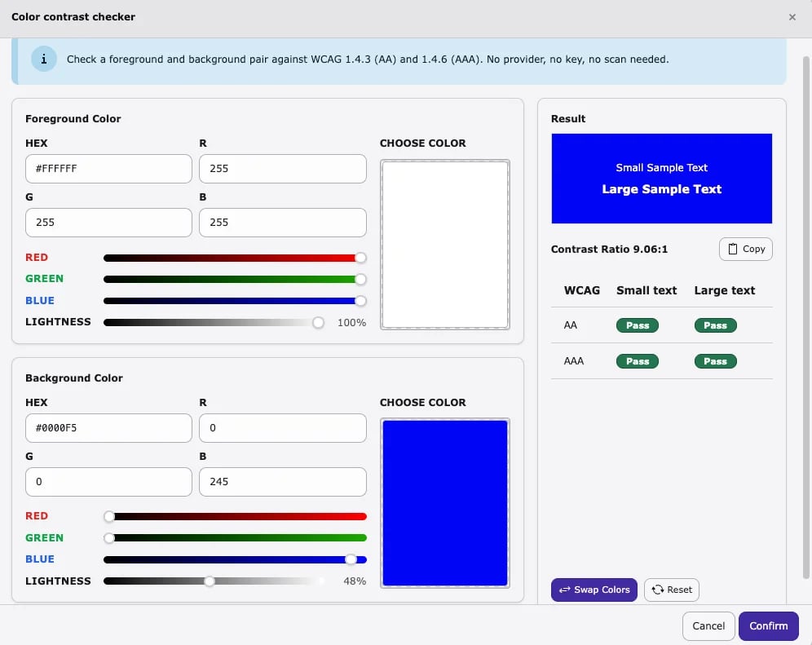Adjust the background RED slider handle
The width and height of the screenshot is (812, 645).
(108, 516)
